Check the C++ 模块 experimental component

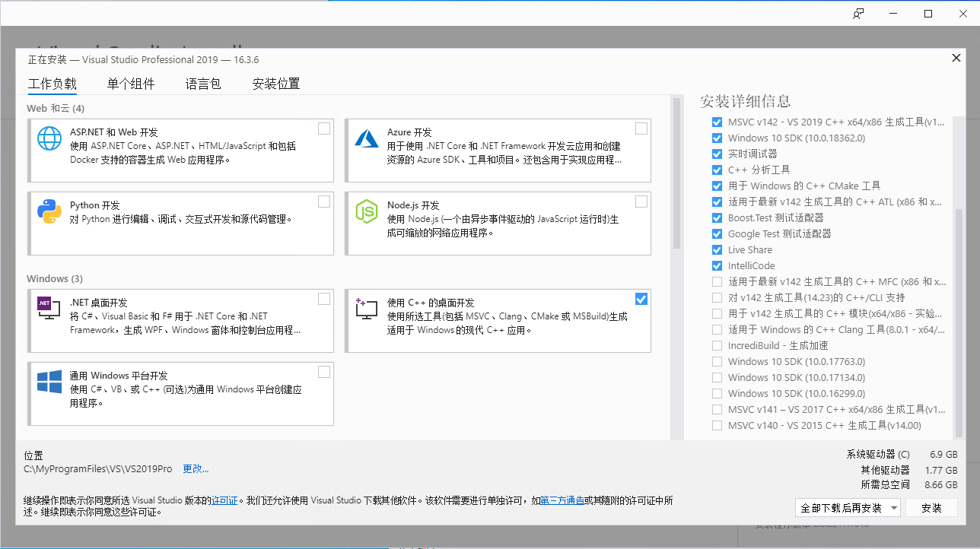click(x=717, y=313)
